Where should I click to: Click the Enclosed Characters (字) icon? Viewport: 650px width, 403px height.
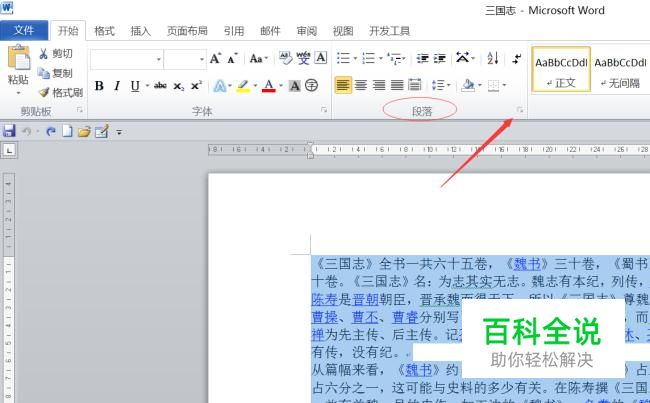[311, 85]
